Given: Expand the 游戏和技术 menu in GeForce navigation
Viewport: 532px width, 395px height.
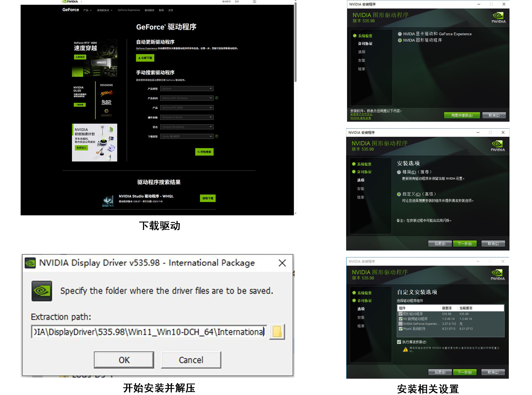Looking at the screenshot, I should [105, 10].
